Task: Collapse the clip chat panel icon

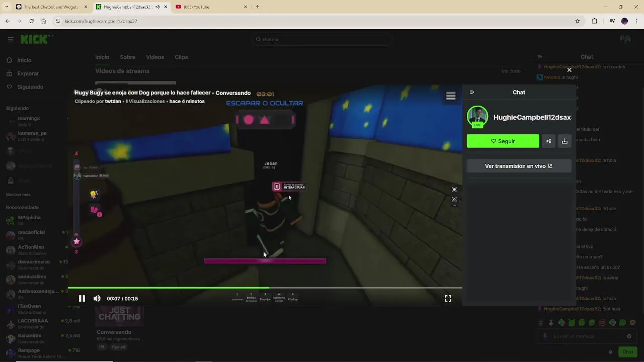Action: pos(472,93)
